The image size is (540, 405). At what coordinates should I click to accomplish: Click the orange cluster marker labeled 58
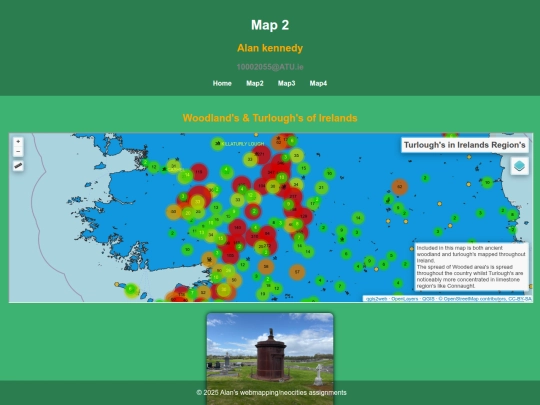click(x=266, y=267)
